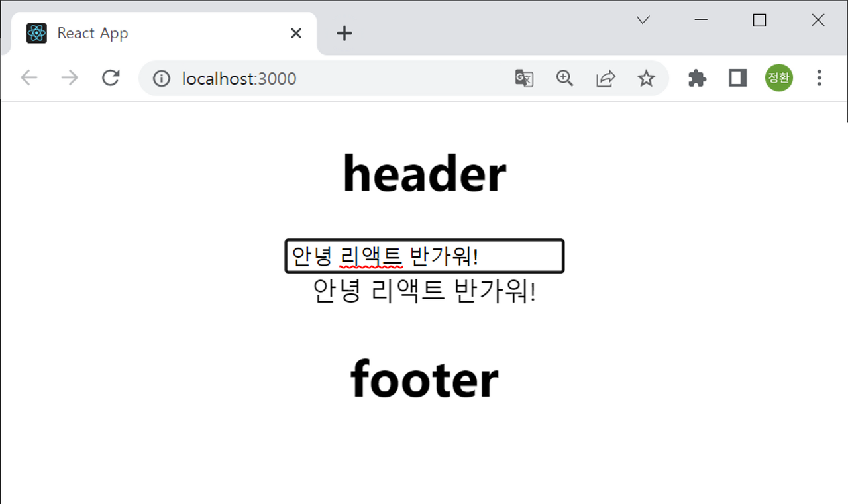Bookmark this tab with the star
848x504 pixels.
[646, 79]
